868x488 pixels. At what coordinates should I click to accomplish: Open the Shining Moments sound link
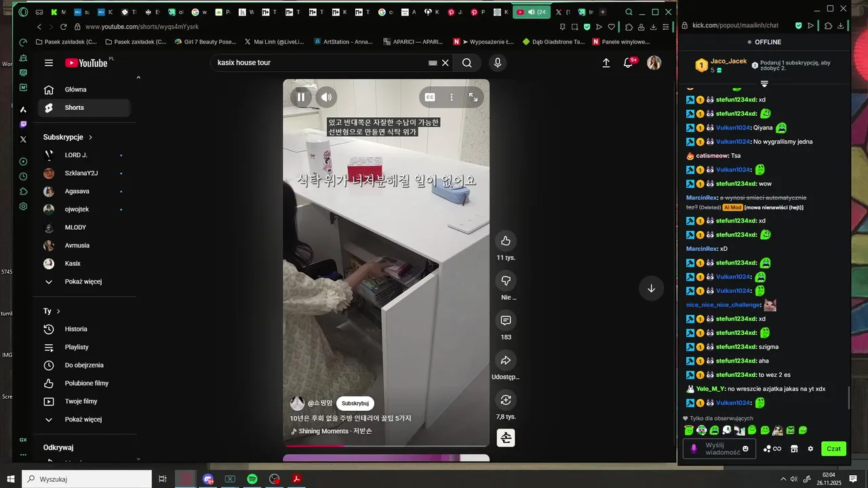pos(331,431)
